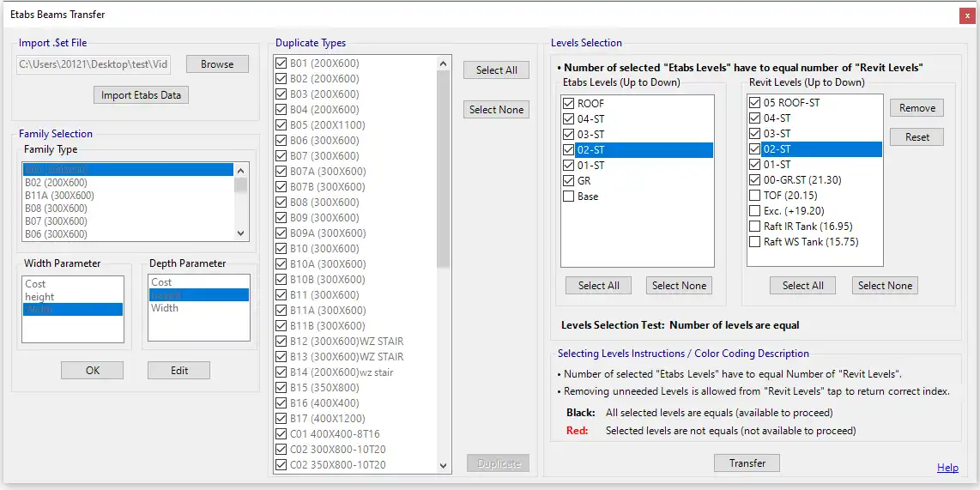
Task: Toggle ROOF checkbox in Etabs Levels
Action: (x=569, y=104)
